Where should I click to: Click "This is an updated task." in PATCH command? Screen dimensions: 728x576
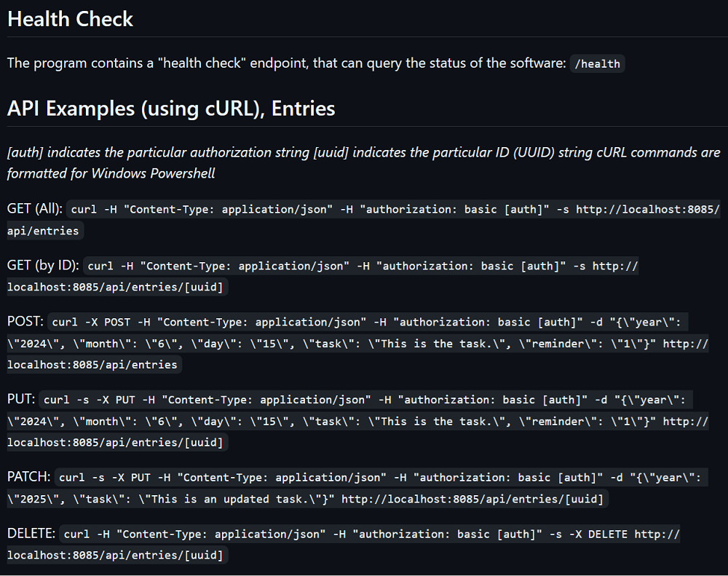[x=239, y=500]
